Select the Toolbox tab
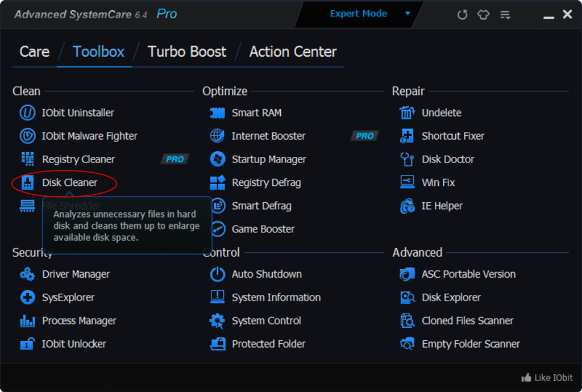 (x=98, y=52)
